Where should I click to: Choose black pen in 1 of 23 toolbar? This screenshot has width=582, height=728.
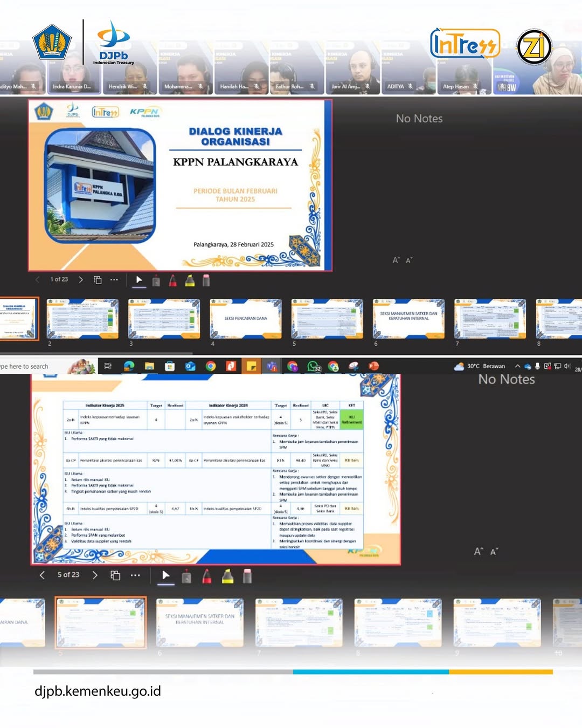coord(156,280)
